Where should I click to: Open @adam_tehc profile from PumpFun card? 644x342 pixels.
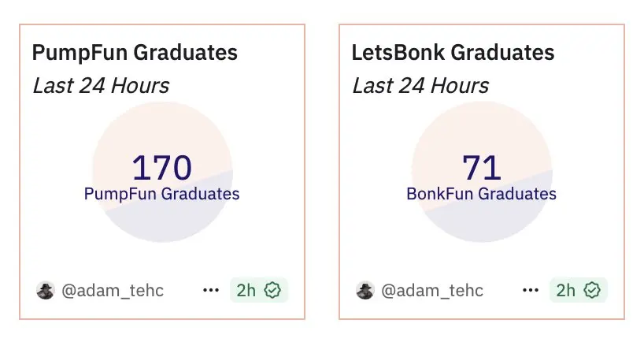[x=113, y=291]
